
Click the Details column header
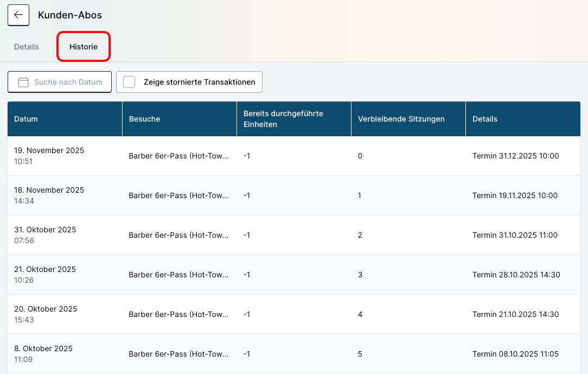(485, 119)
